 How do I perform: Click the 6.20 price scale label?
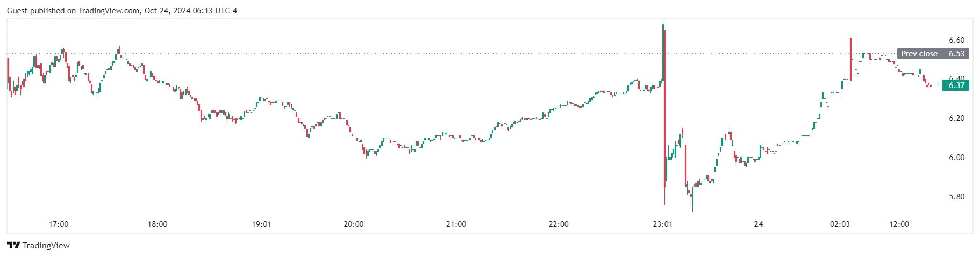(x=956, y=118)
